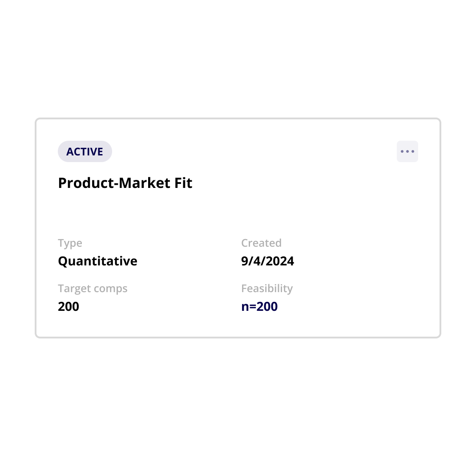This screenshot has height=456, width=476.
Task: Click the word Fit in the card title
Action: coord(183,183)
